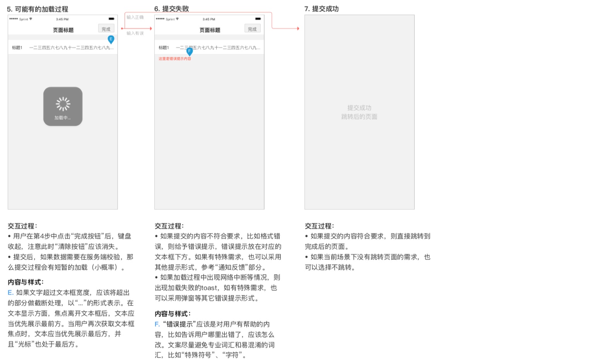Click 交互过程 heading under mockup 5
This screenshot has height=364, width=615.
[22, 226]
